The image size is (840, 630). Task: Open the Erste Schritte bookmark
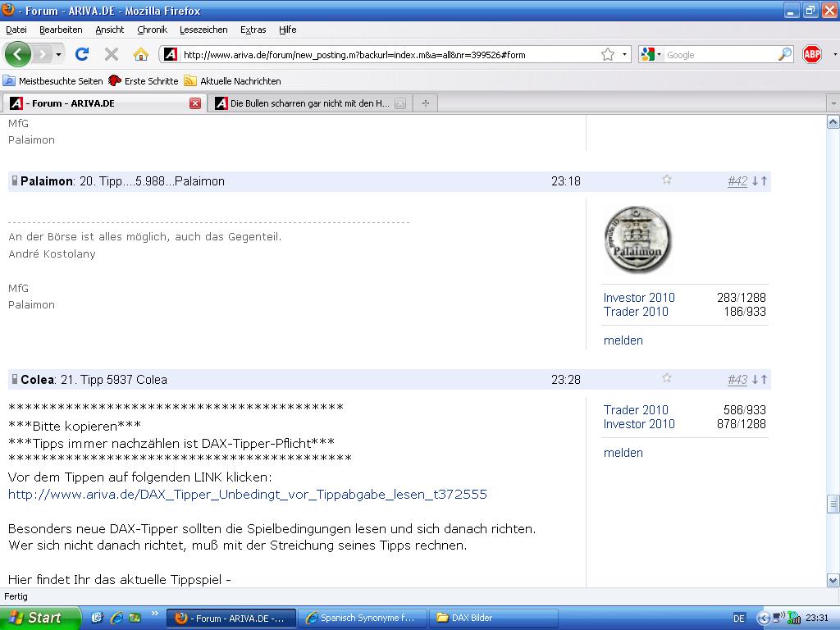coord(143,81)
